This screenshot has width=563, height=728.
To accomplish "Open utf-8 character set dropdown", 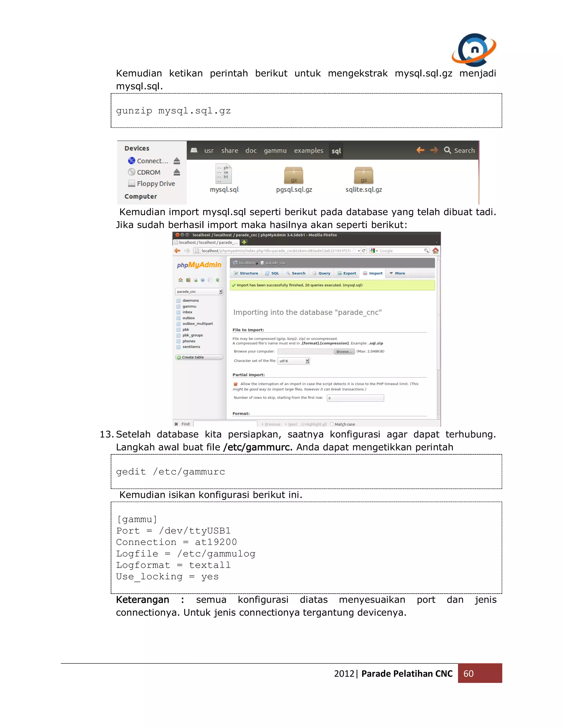I will click(294, 361).
